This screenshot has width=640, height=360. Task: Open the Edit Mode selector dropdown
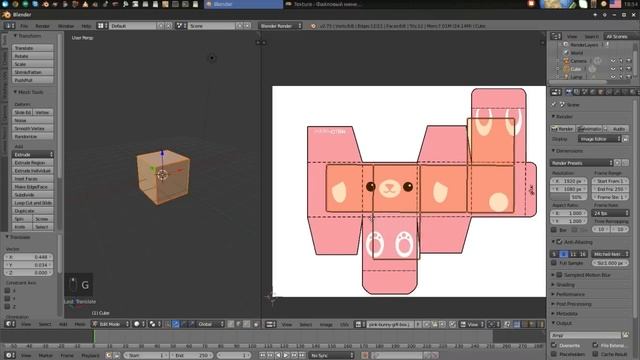[110, 324]
